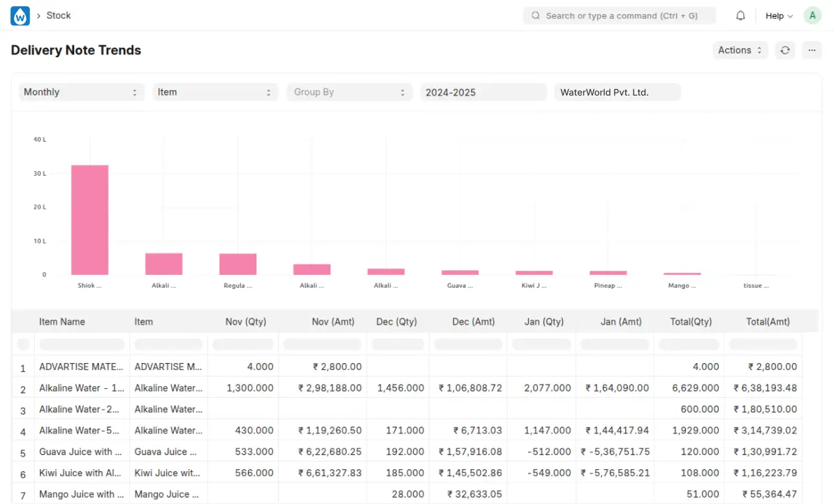This screenshot has width=834, height=504.
Task: Click the Item Name column filter box
Action: click(81, 344)
